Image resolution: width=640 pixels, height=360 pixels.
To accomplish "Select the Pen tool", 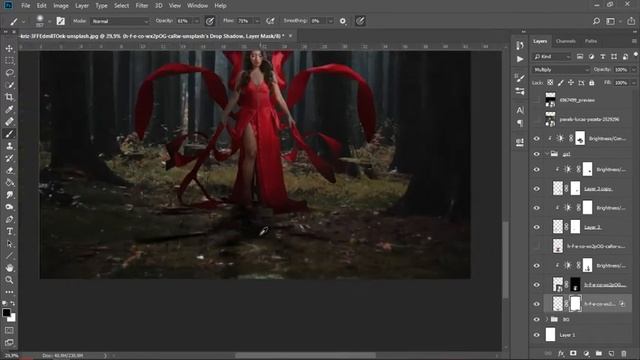I will (x=9, y=219).
